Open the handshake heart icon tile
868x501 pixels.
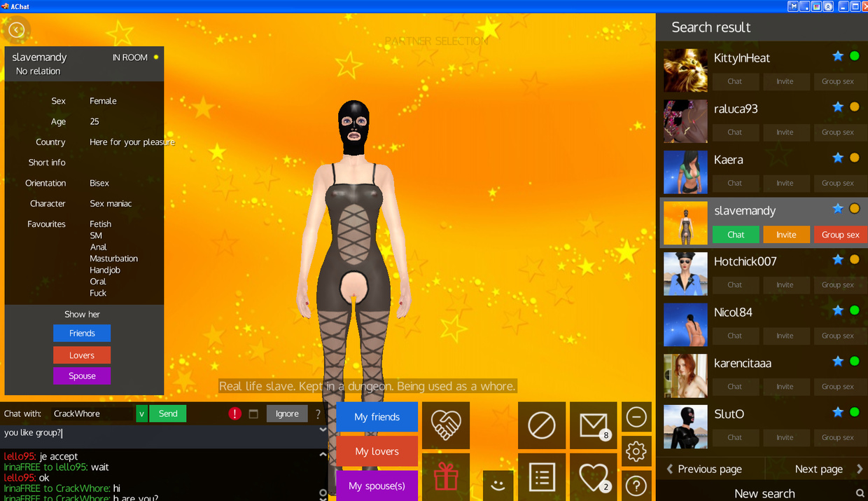pos(446,425)
